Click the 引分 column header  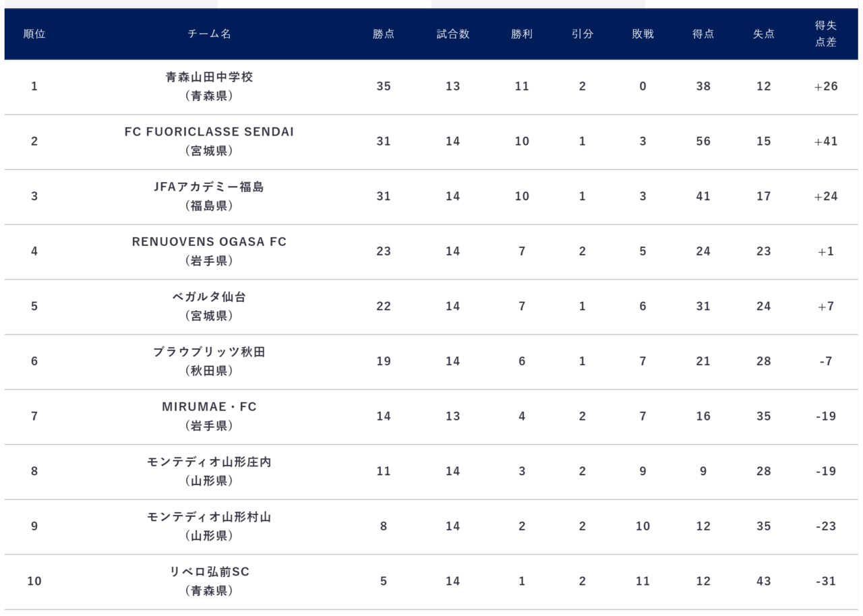coord(583,34)
